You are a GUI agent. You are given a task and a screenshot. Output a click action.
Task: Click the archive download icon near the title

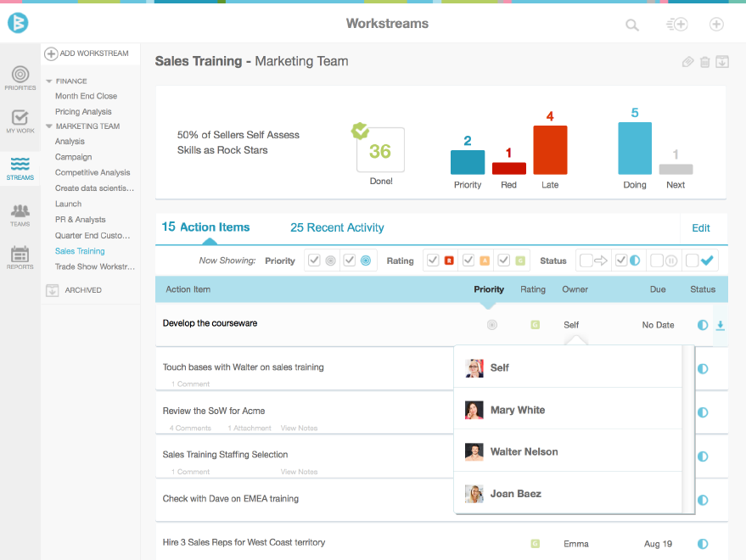(722, 62)
